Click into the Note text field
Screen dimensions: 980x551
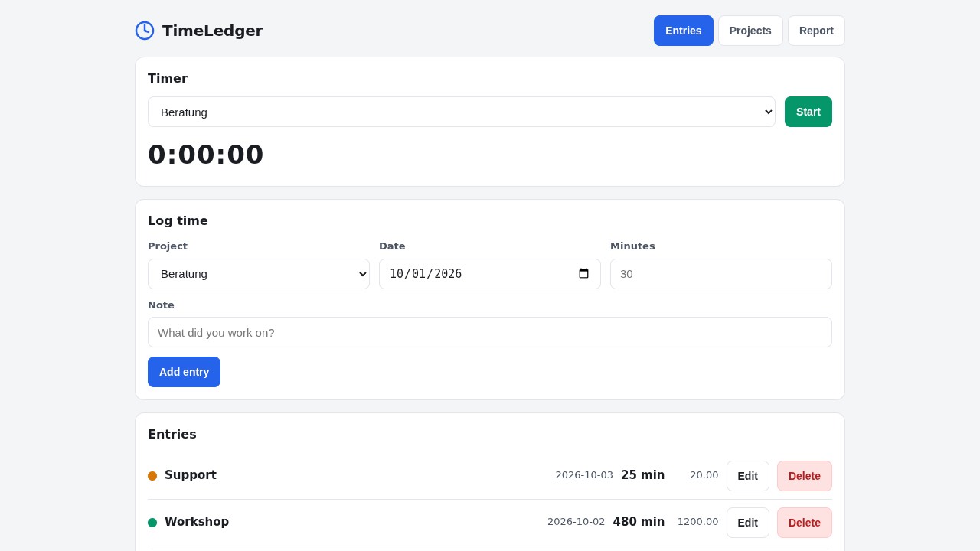[490, 332]
